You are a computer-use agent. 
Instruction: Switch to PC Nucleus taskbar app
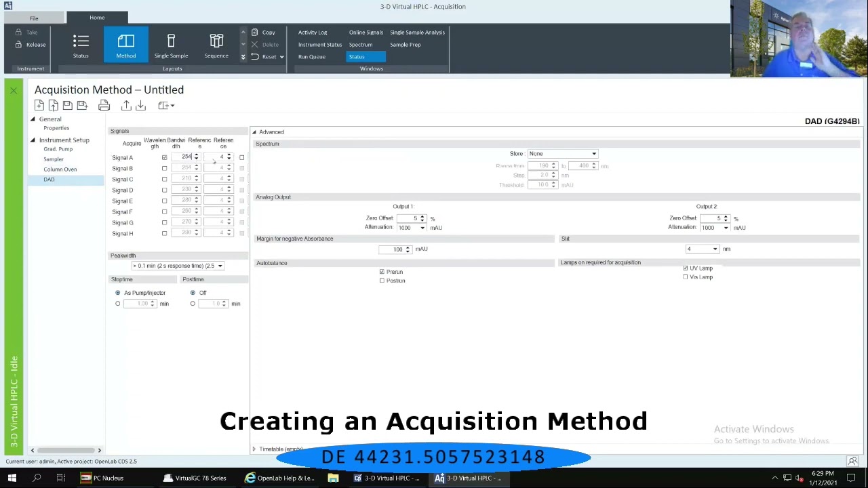pyautogui.click(x=103, y=479)
